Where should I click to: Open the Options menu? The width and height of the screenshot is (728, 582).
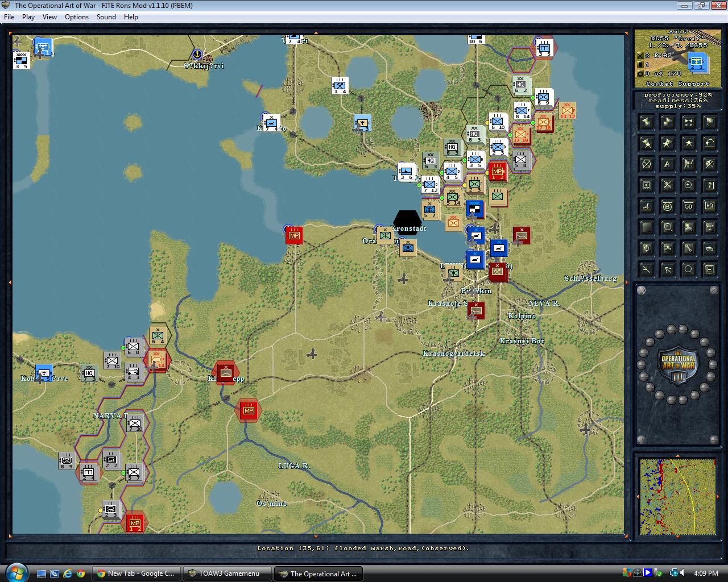pos(77,17)
